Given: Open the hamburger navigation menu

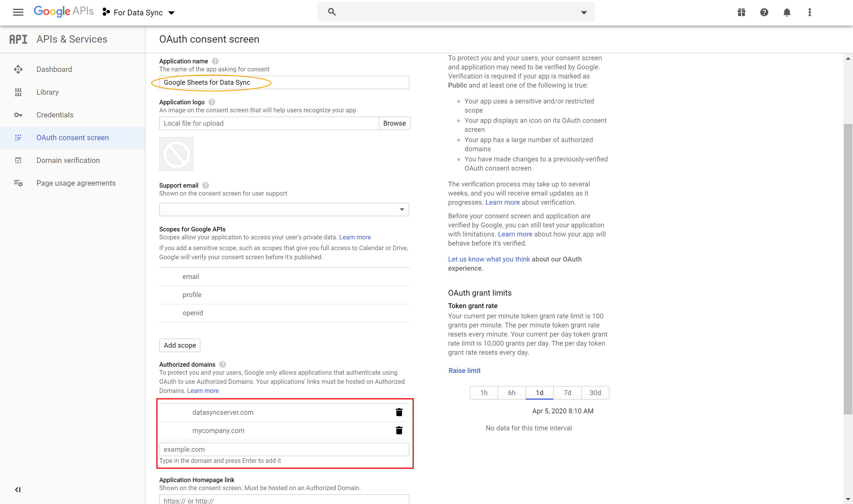Looking at the screenshot, I should coord(18,13).
